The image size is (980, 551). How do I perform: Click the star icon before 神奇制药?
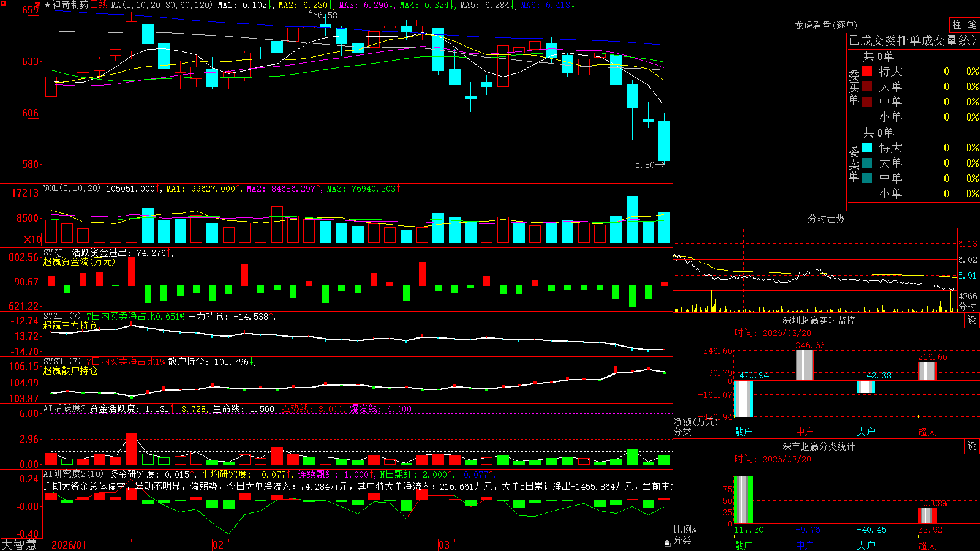[47, 5]
